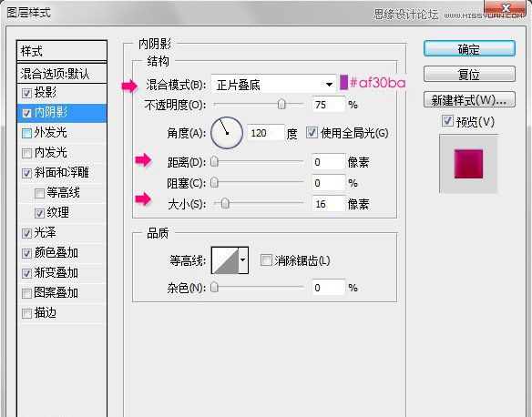Toggle the 渐变叠加 gradient overlay checkbox

click(26, 273)
